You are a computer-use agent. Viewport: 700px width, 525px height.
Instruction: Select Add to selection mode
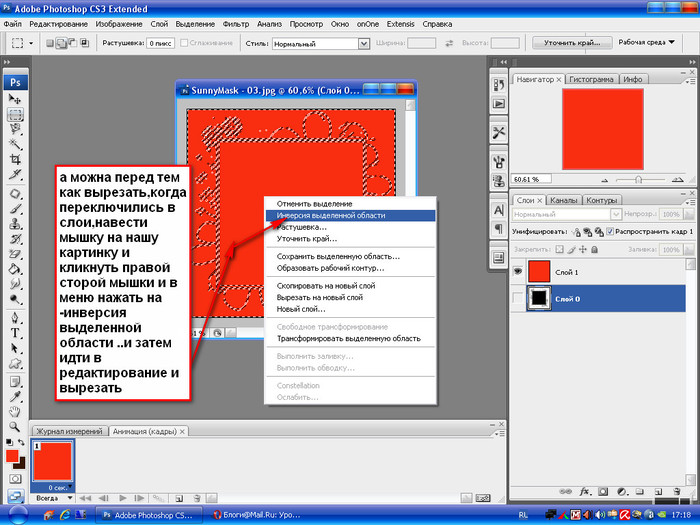61,43
